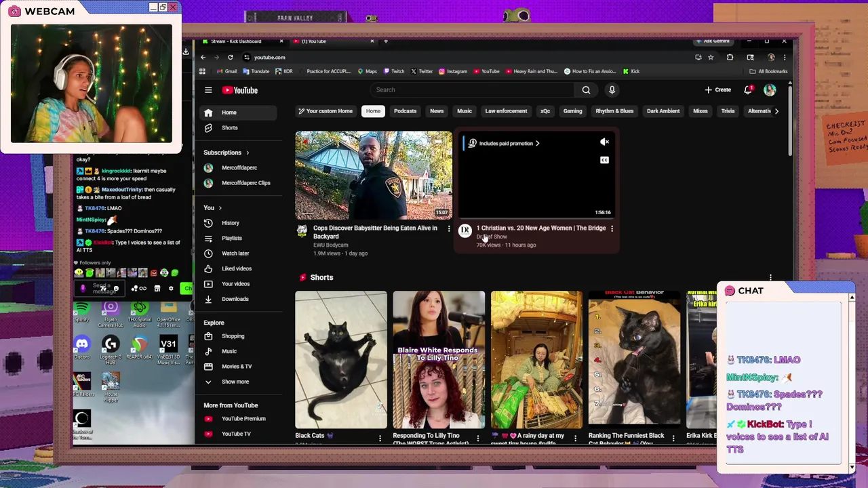Screen dimensions: 868x488
Task: Select the Gaming chip
Action: 572,111
